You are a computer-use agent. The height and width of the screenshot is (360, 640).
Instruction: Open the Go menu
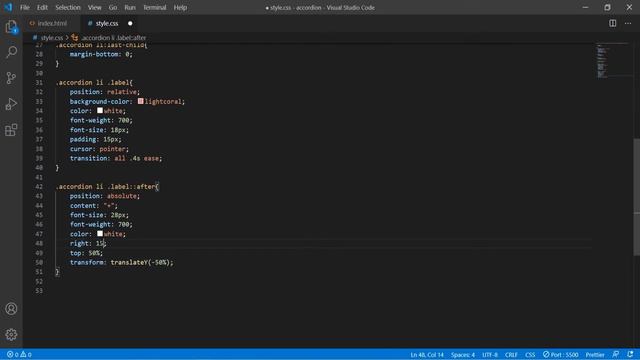(113, 7)
